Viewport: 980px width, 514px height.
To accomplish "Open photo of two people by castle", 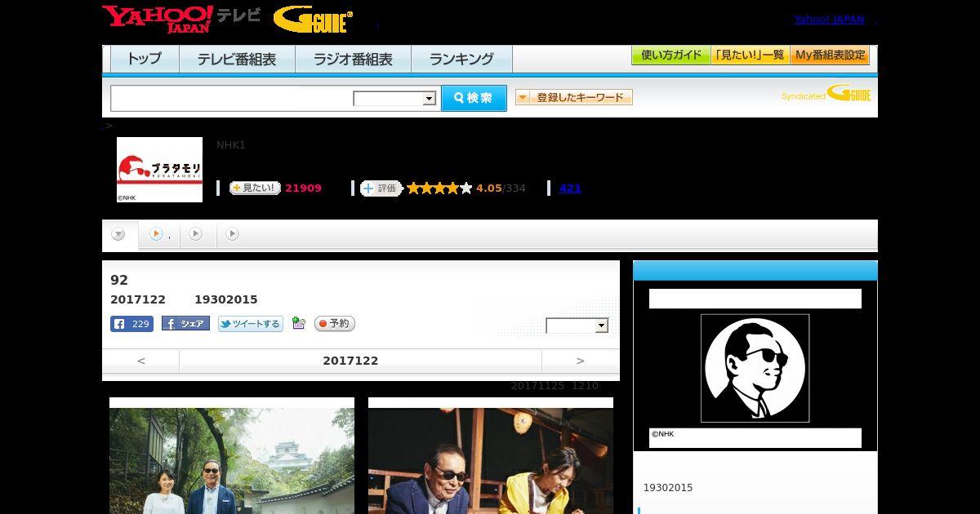I will tap(232, 460).
